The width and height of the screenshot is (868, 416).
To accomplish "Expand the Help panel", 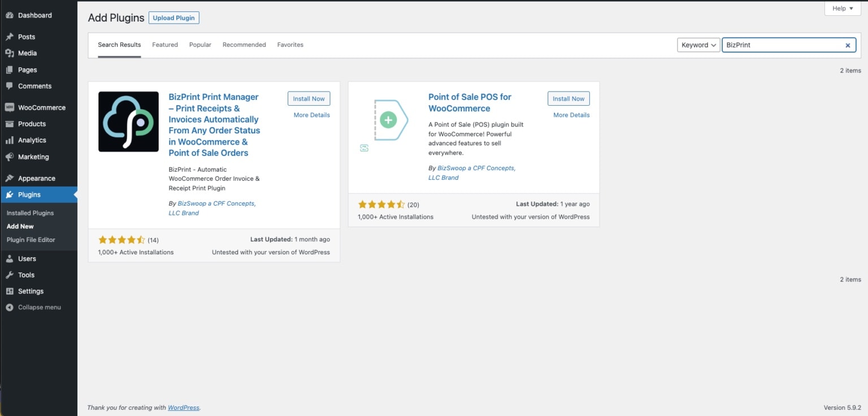I will click(841, 8).
